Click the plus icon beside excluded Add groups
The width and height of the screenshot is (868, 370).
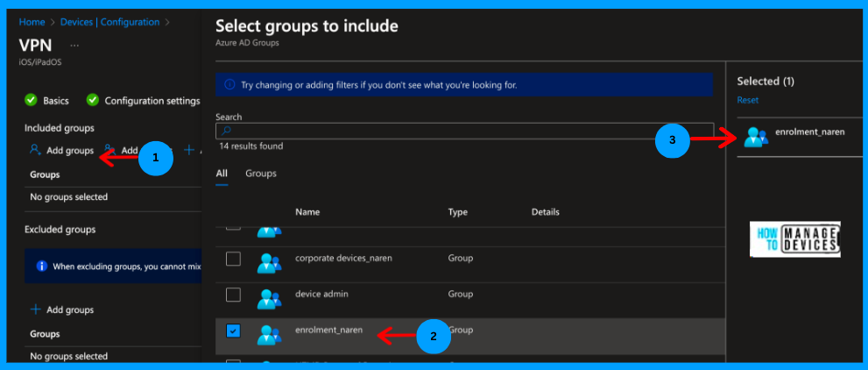(x=35, y=310)
